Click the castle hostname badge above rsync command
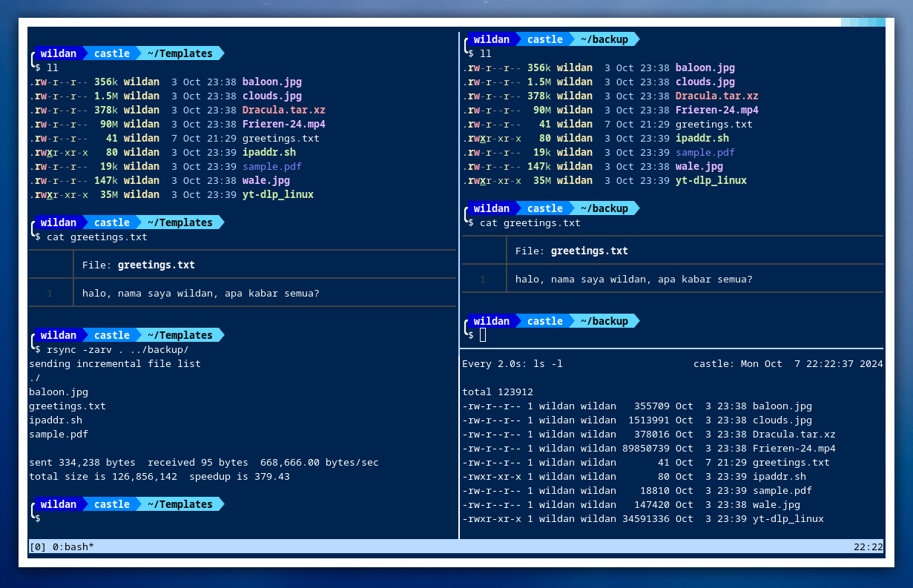The image size is (913, 588). 111,335
